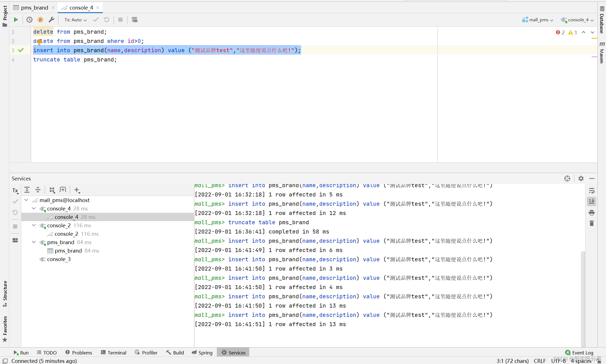Switch to the pms_brand tab

tap(34, 7)
